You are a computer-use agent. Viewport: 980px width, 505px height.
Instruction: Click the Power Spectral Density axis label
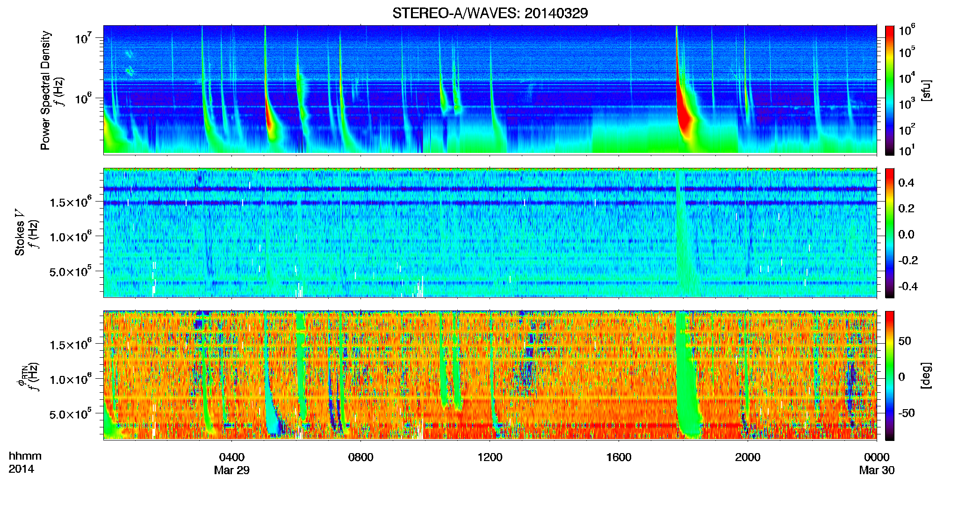[x=45, y=90]
